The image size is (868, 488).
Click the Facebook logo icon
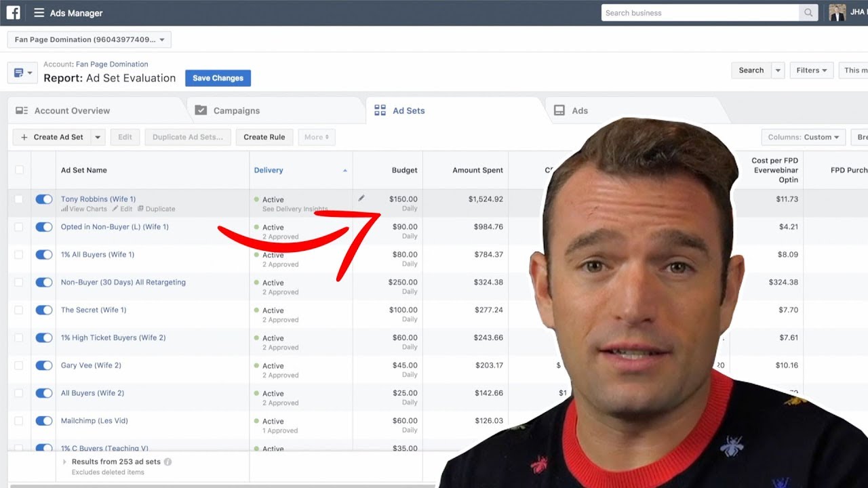click(x=13, y=13)
